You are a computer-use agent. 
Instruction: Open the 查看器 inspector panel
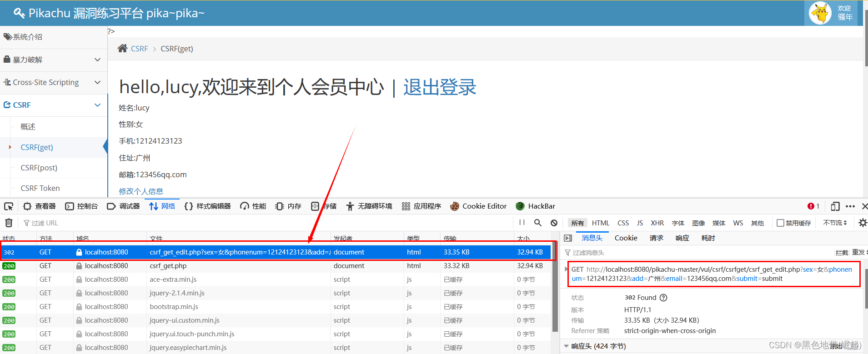[40, 206]
